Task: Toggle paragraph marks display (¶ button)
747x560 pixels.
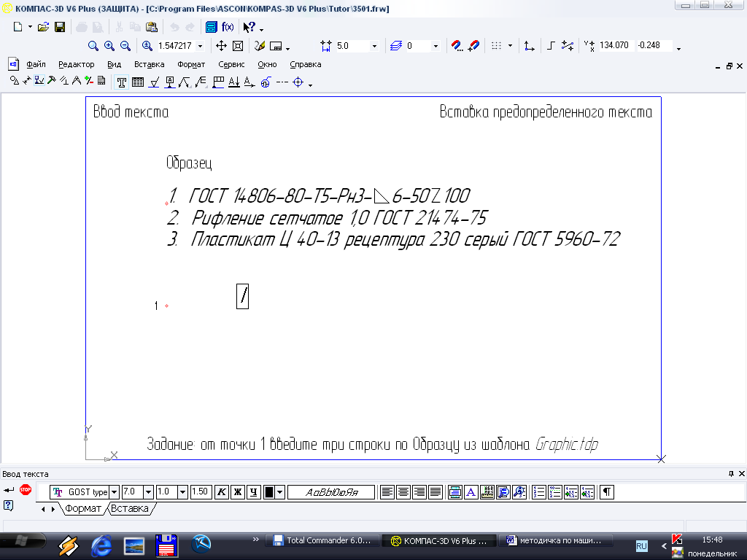Action: [x=606, y=492]
